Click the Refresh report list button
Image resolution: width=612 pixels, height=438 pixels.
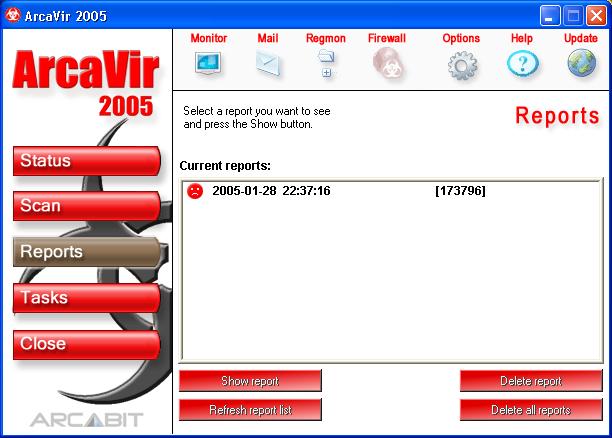tap(250, 410)
